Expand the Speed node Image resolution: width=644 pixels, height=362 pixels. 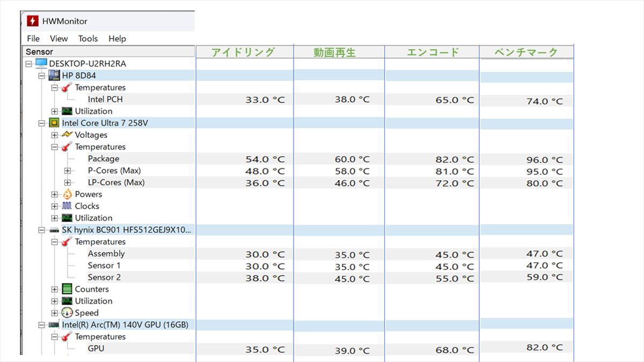[55, 313]
